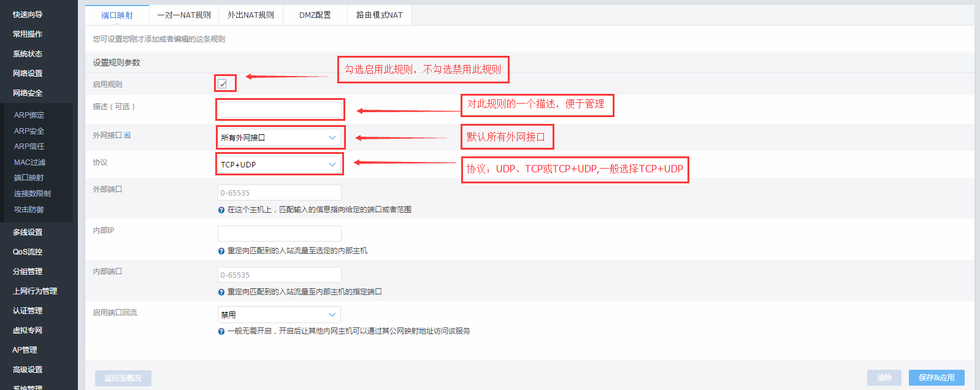The image size is (980, 390).
Task: Click the 返回至概况 button
Action: pyautogui.click(x=123, y=378)
